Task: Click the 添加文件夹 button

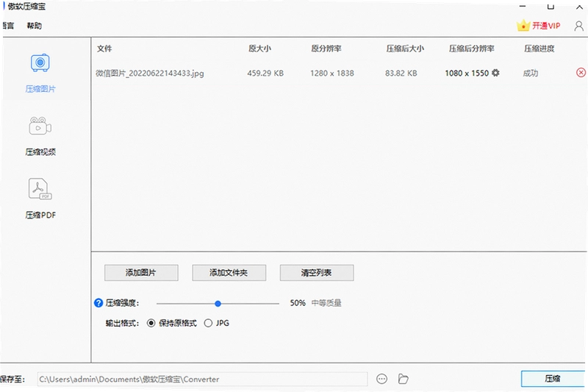Action: click(229, 273)
